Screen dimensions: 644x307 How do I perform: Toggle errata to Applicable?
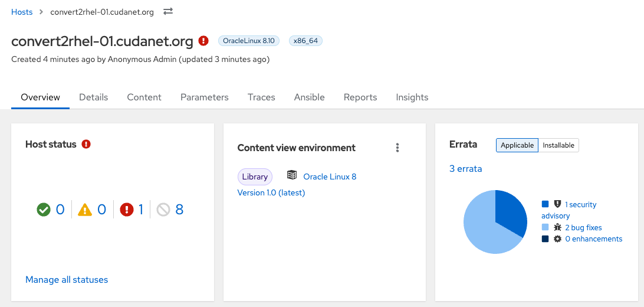pyautogui.click(x=517, y=145)
